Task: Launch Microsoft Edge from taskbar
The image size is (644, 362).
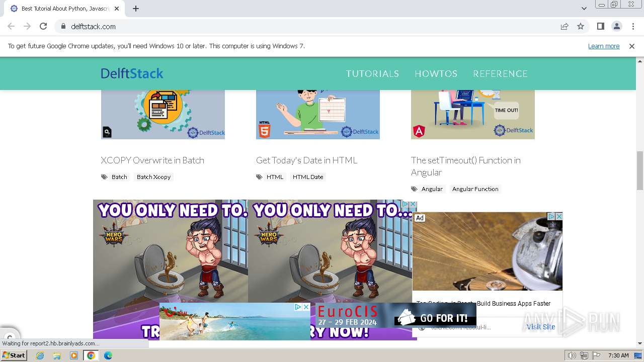Action: click(108, 355)
